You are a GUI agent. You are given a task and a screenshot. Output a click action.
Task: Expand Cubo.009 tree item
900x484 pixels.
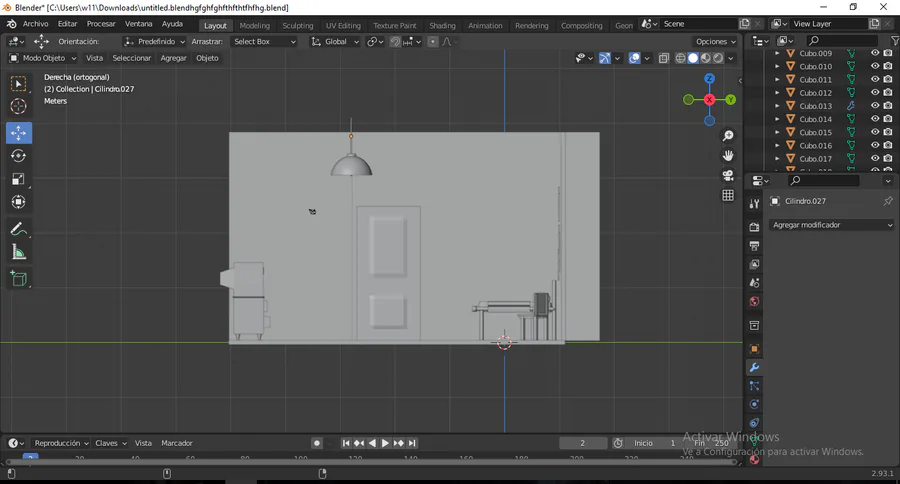click(x=777, y=53)
